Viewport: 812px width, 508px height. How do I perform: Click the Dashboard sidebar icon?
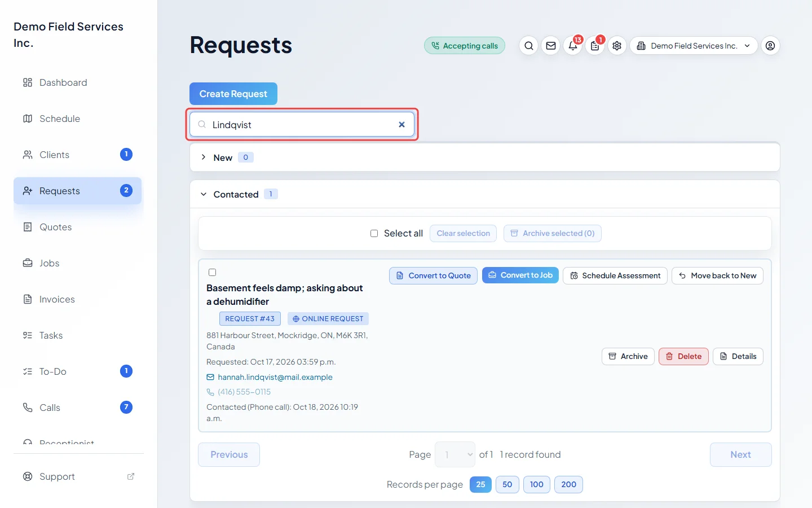(x=28, y=82)
